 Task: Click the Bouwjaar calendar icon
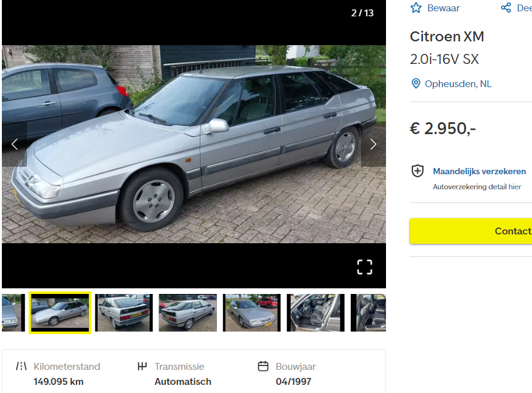pyautogui.click(x=263, y=366)
